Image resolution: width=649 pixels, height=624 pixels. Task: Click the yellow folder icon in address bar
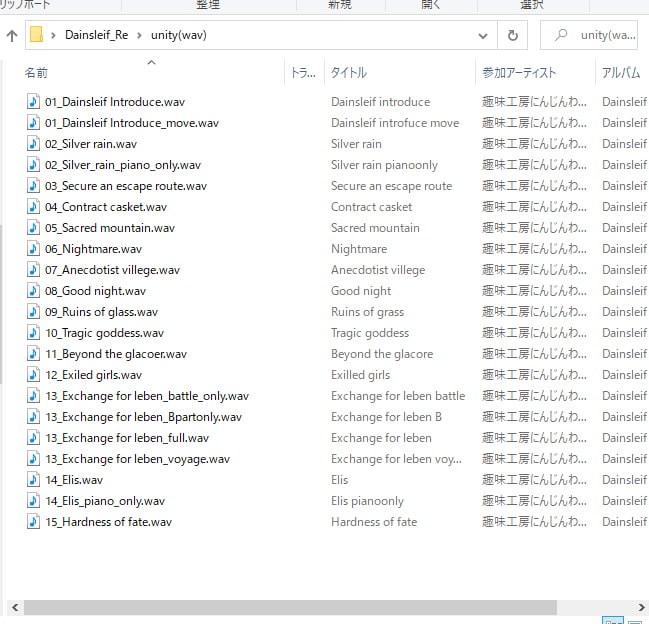[x=37, y=35]
